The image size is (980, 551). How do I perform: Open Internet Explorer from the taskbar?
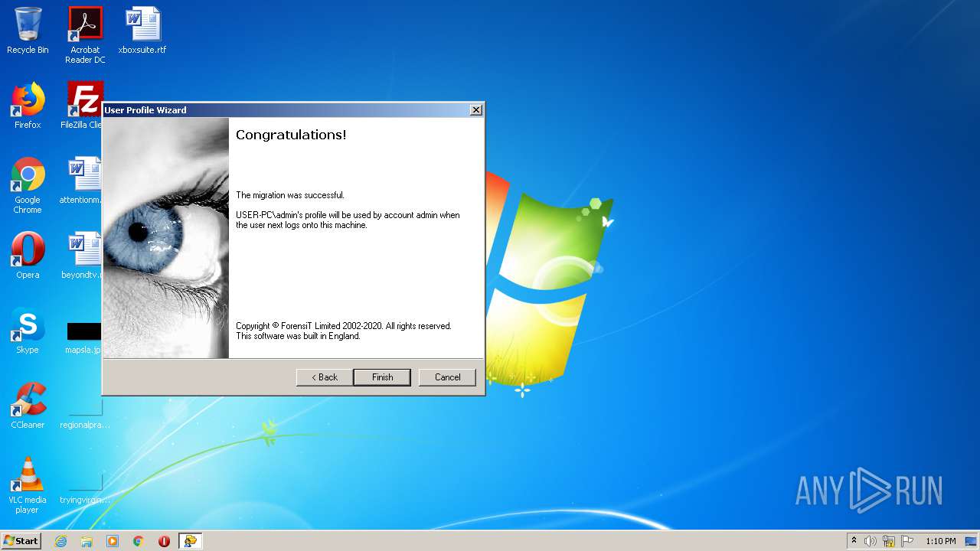pos(60,541)
